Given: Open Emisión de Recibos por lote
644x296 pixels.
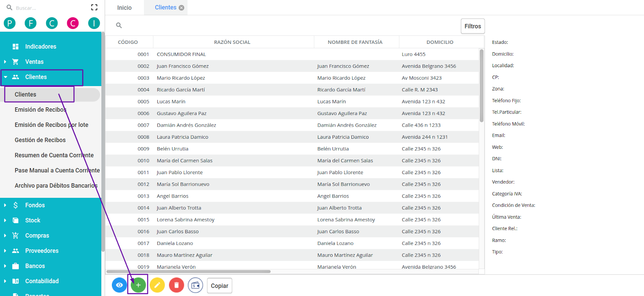Looking at the screenshot, I should coord(52,125).
